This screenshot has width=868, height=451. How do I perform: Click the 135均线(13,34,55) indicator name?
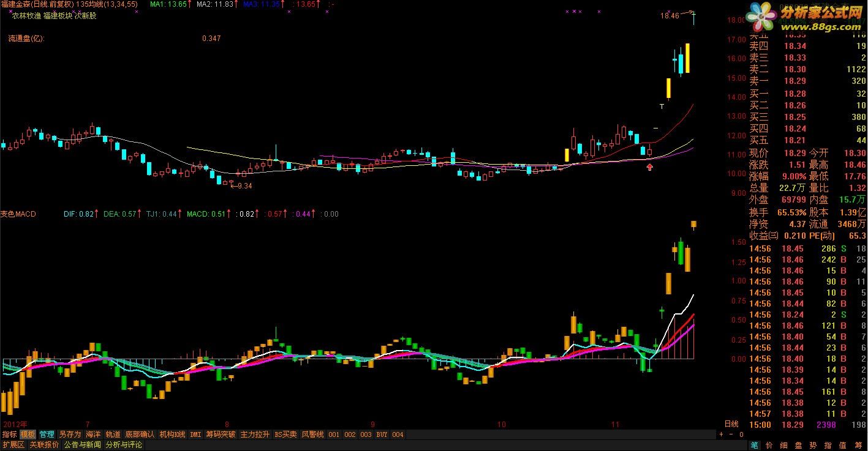[x=107, y=4]
